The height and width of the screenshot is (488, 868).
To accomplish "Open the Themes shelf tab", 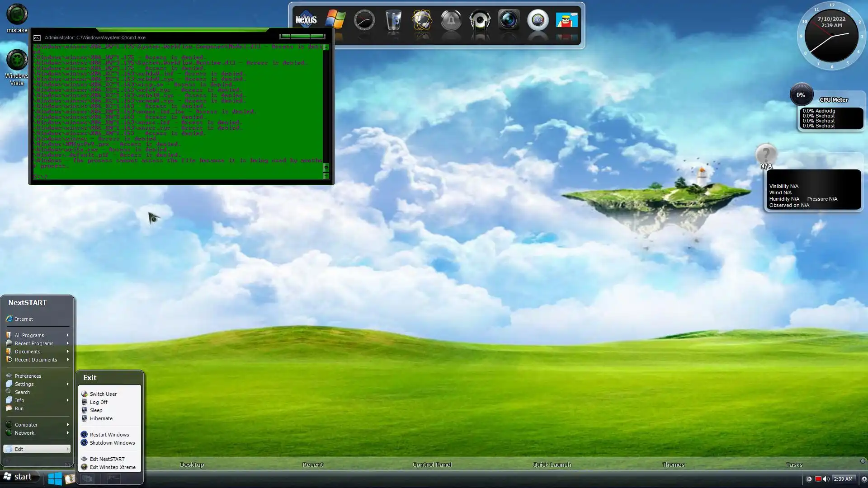I will click(x=673, y=465).
